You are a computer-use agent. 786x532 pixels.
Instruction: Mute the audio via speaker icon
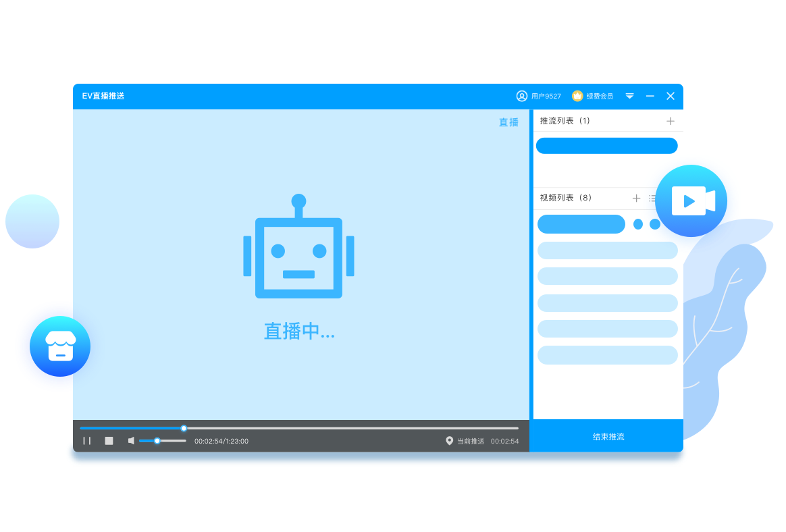[130, 441]
